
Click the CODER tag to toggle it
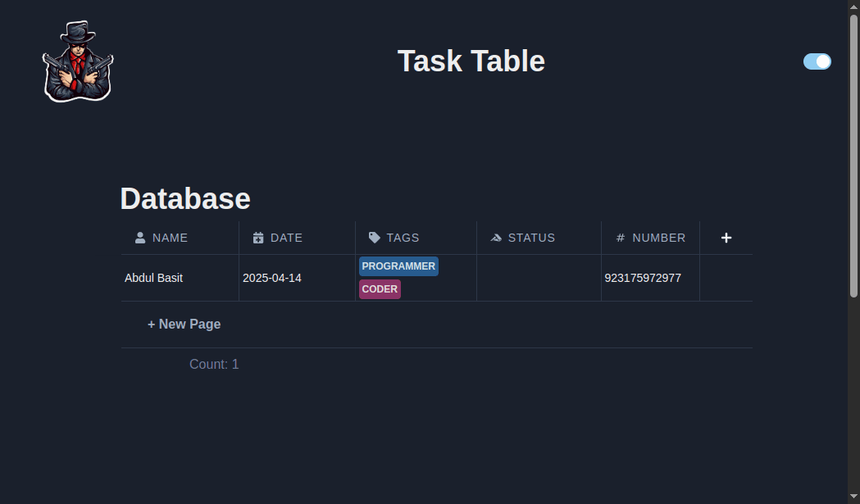[380, 288]
